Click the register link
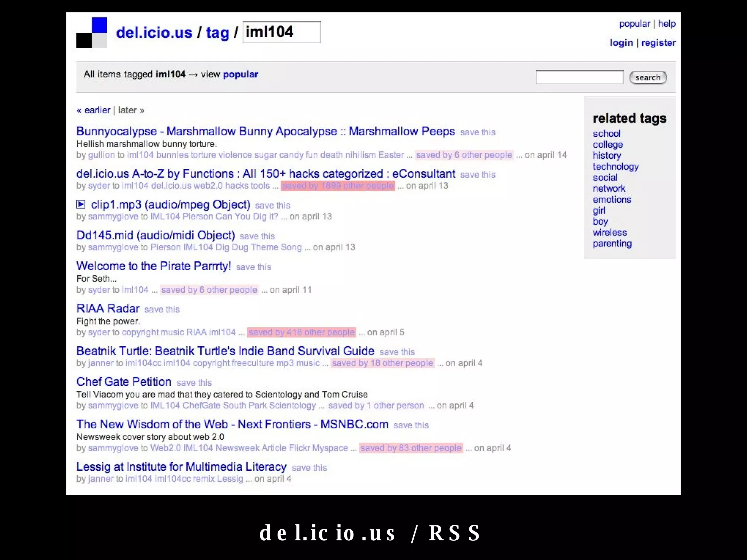This screenshot has width=747, height=560. click(x=658, y=43)
